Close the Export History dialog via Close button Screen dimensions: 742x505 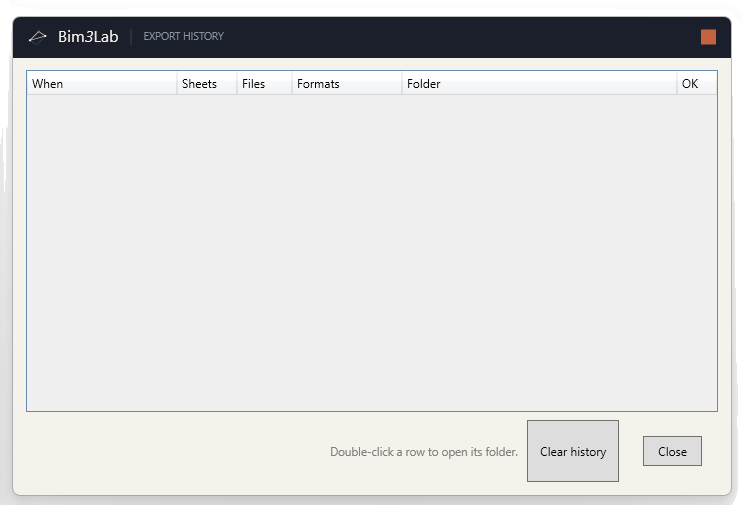672,451
